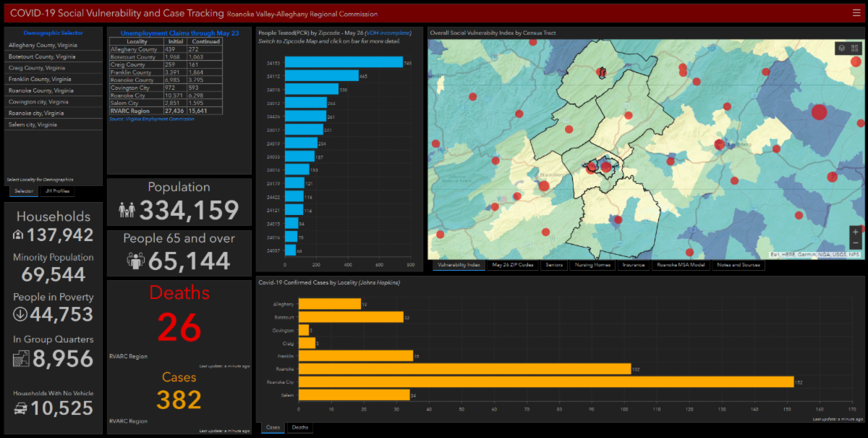
Task: Open the map layers list
Action: (x=842, y=49)
